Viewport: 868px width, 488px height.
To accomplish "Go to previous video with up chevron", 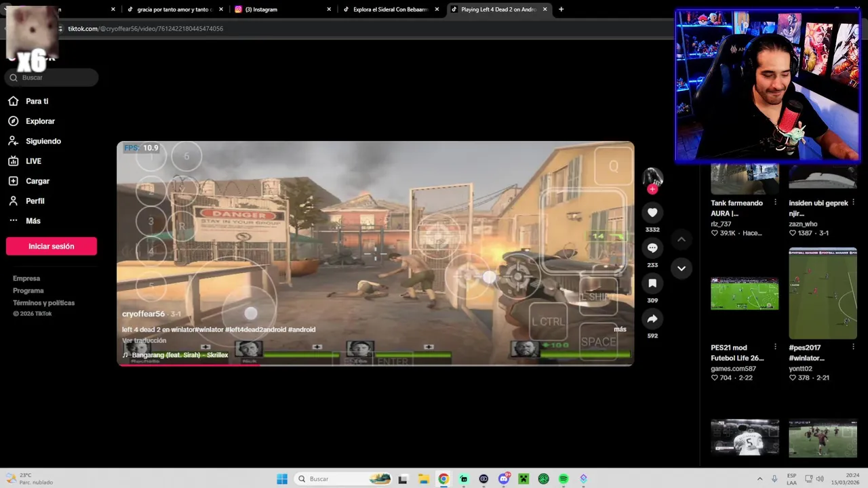I will click(x=682, y=239).
